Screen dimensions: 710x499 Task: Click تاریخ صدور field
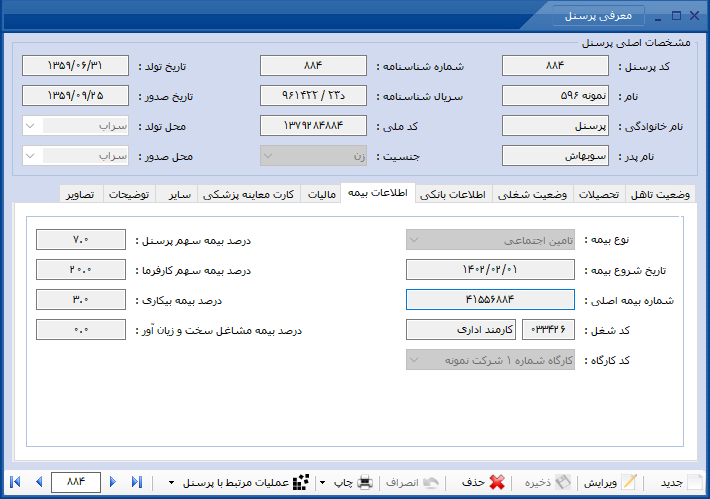[x=76, y=96]
